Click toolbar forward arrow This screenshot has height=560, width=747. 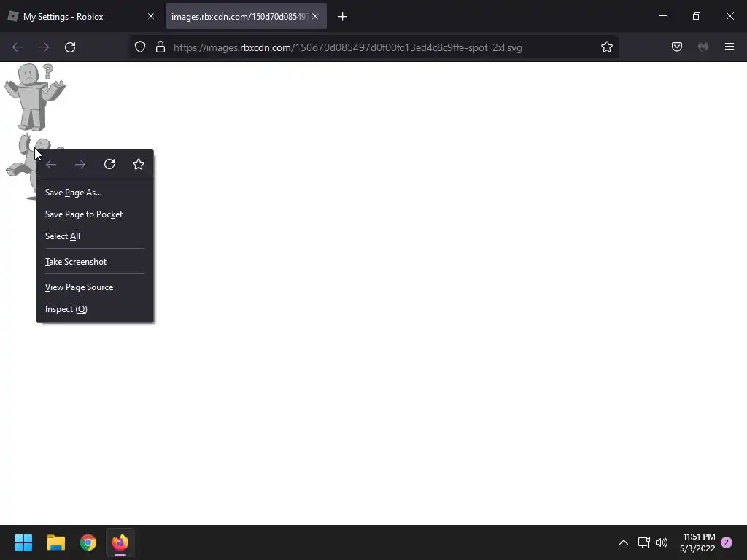(x=44, y=47)
